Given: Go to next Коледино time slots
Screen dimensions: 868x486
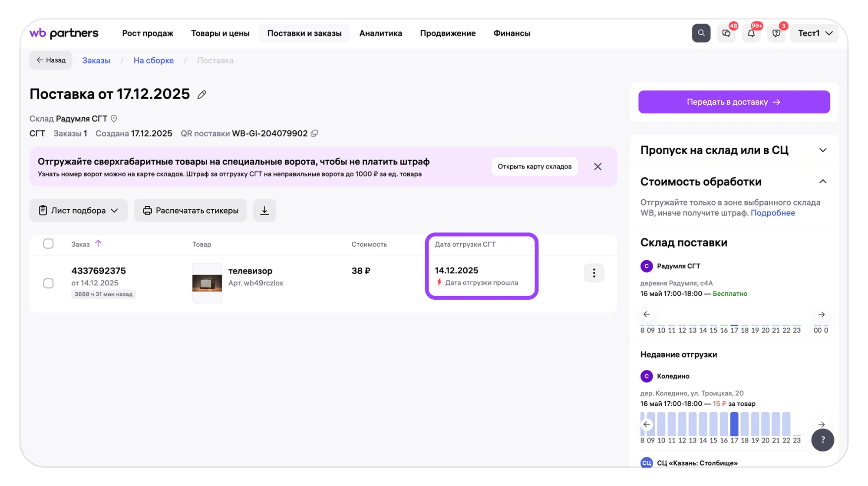Looking at the screenshot, I should click(x=822, y=424).
